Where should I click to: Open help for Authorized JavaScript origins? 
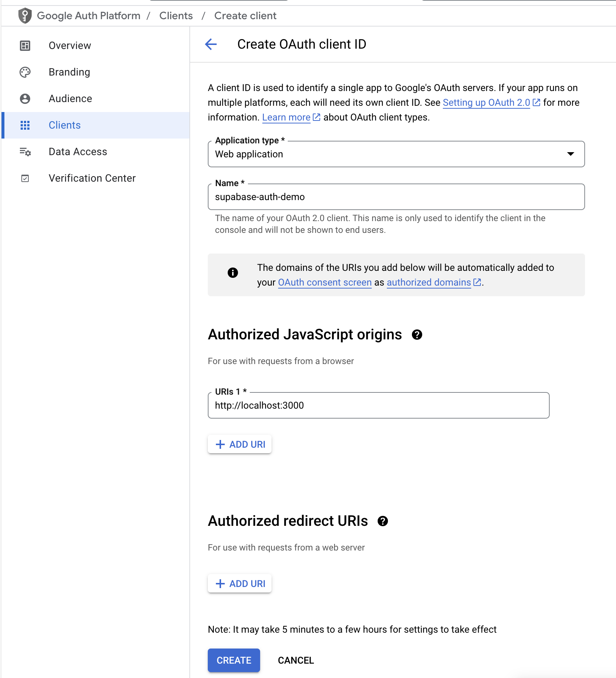417,335
